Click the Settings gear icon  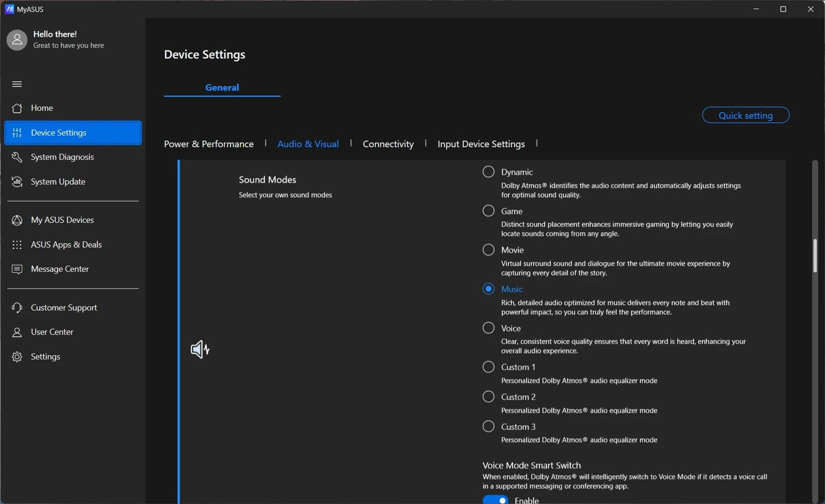coord(17,357)
